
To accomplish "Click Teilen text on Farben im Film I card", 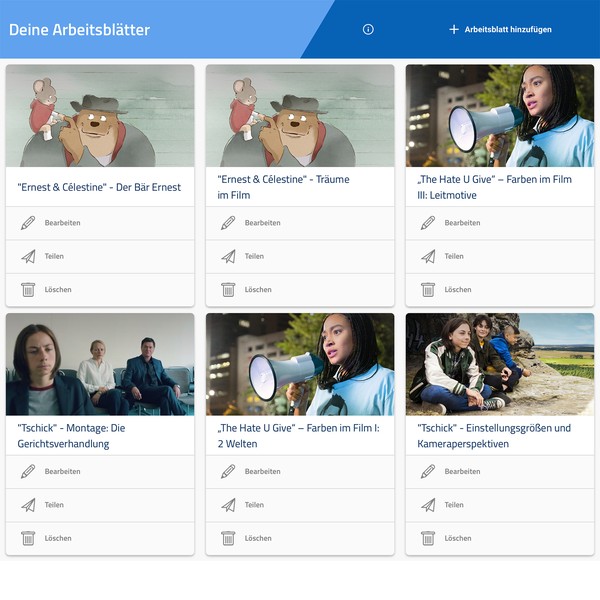I will click(x=254, y=505).
